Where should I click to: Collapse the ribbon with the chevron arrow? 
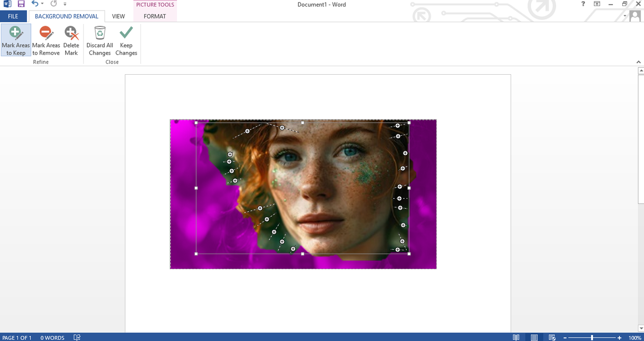point(638,62)
